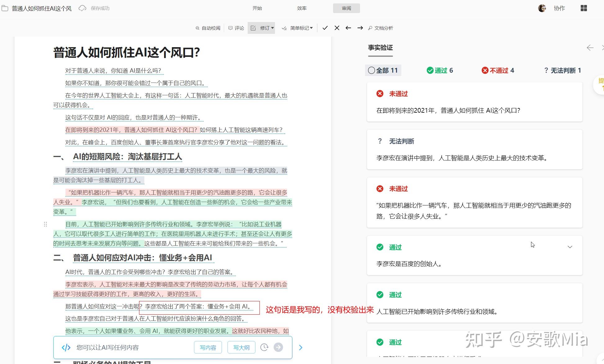Viewport: 604px width, 364px height.
Task: Click the drag handle beside the paragraph
Action: coord(45,224)
